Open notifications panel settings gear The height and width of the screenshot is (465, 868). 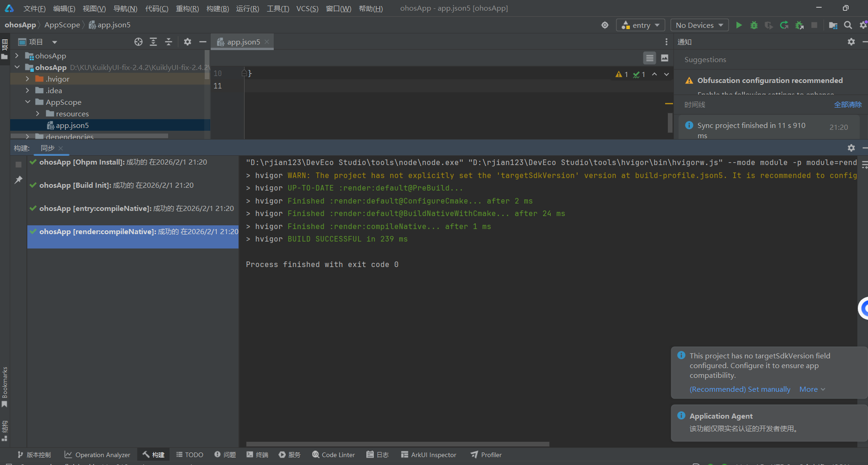[x=851, y=42]
